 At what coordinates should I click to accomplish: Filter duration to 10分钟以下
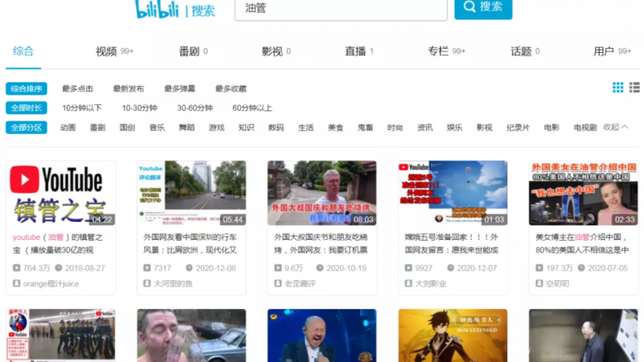82,108
